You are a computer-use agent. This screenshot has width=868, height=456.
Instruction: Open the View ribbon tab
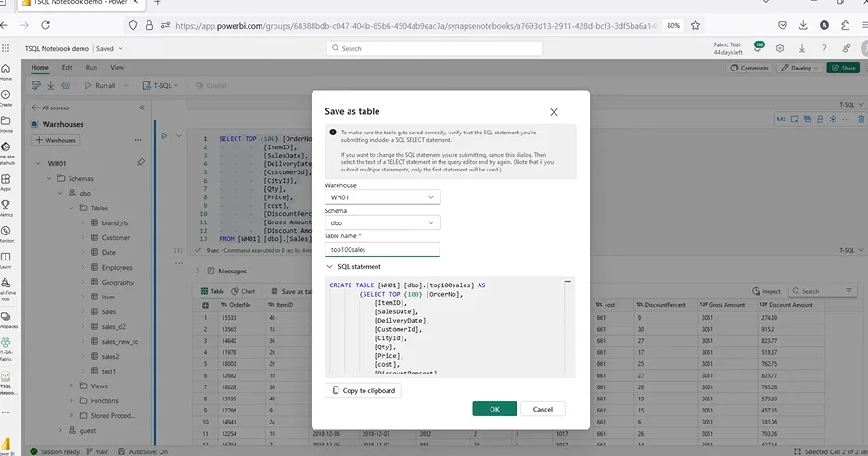click(118, 67)
